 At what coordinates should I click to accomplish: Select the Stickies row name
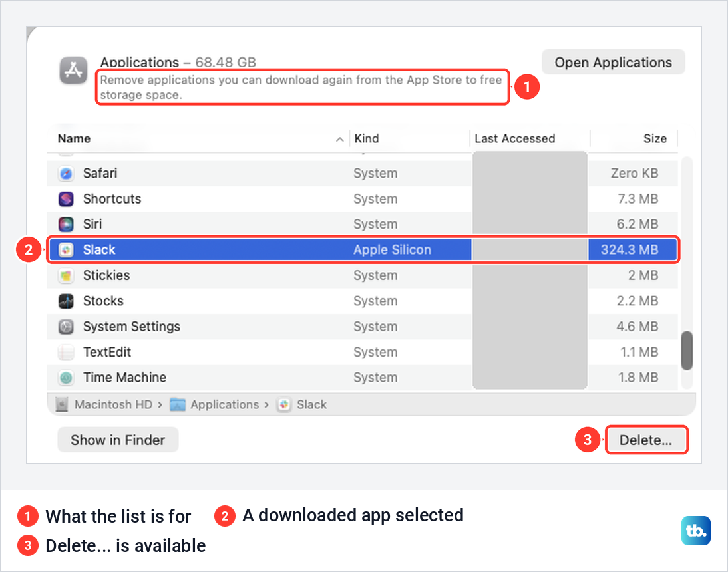106,275
